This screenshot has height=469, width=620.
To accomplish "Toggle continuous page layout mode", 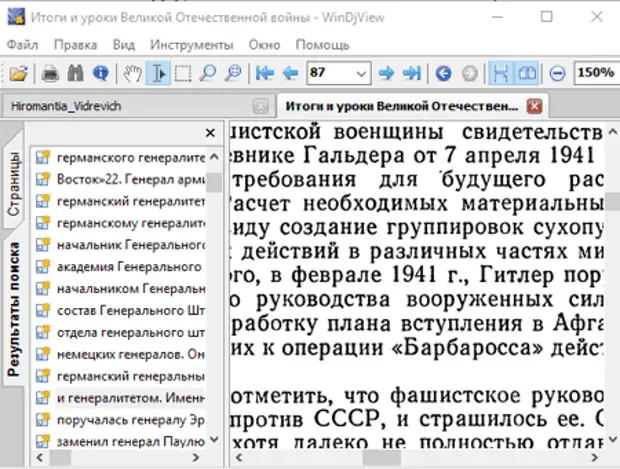I will click(x=500, y=73).
